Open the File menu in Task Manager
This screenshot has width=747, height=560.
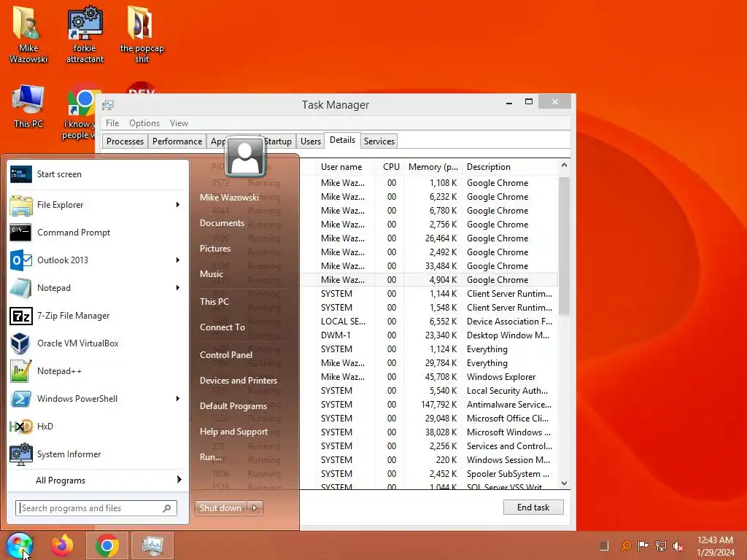click(112, 122)
